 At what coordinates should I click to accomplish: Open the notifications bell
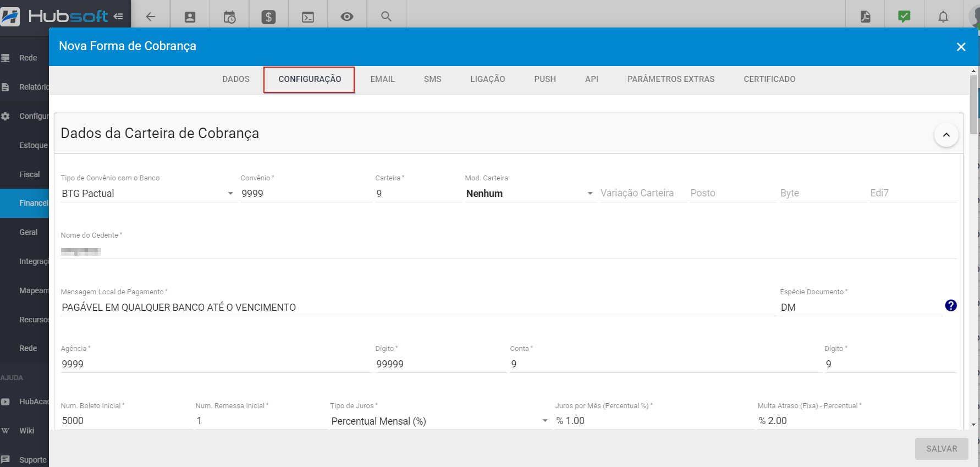(943, 17)
